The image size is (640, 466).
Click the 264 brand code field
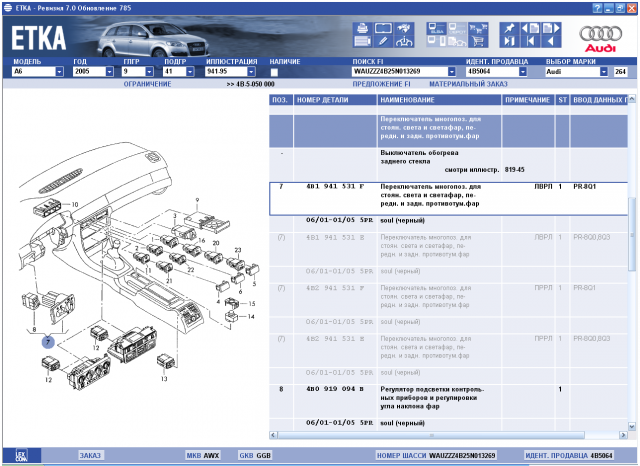click(620, 71)
